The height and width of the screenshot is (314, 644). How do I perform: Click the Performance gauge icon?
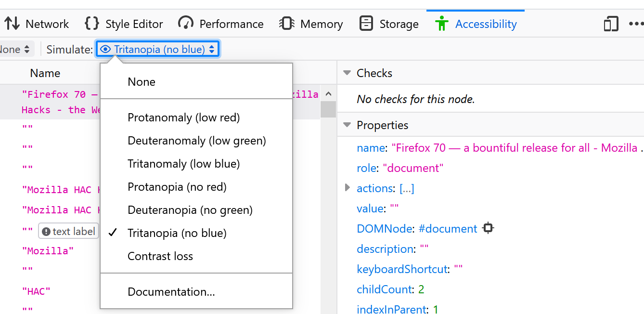coord(185,23)
